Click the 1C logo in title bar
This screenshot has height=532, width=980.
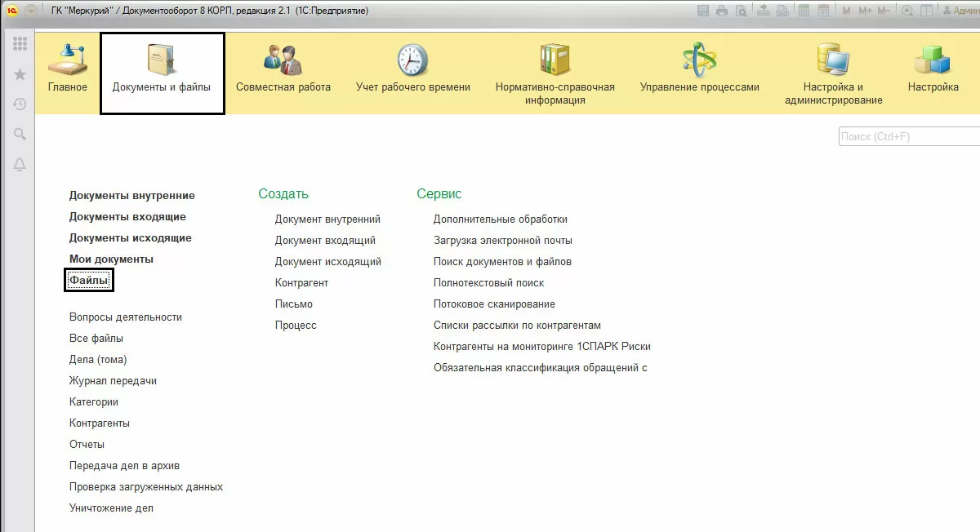pos(12,11)
